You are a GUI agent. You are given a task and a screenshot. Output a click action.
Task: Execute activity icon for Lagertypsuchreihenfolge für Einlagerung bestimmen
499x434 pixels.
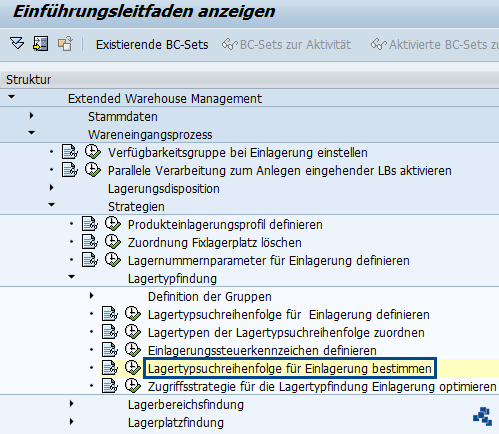[x=133, y=368]
